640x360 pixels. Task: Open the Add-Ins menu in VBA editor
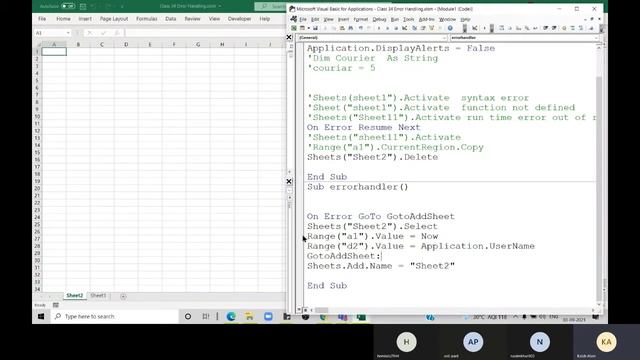click(x=427, y=19)
